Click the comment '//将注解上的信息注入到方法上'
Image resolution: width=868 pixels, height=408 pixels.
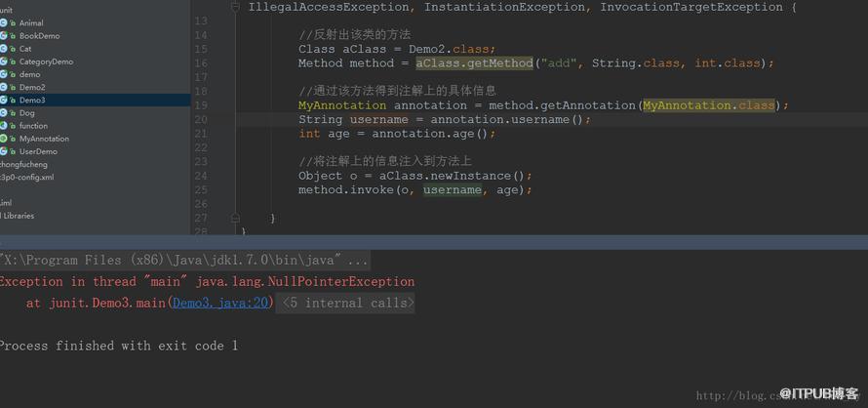[x=385, y=161]
